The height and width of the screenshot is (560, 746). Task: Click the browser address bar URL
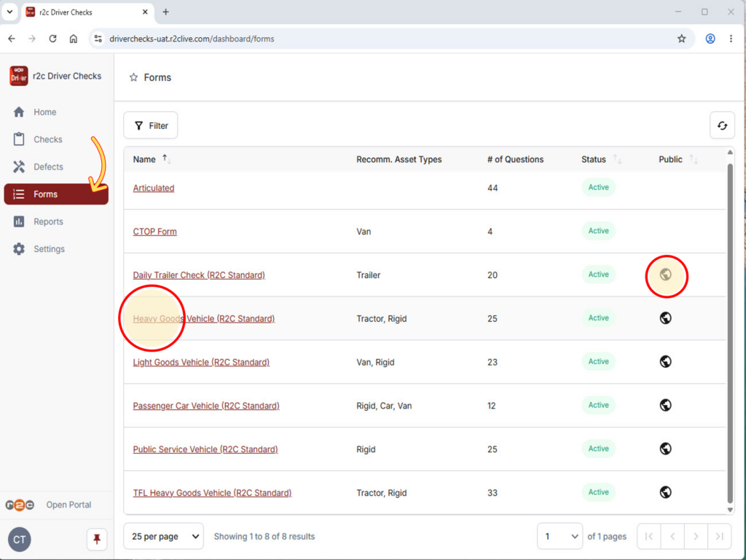tap(192, 39)
